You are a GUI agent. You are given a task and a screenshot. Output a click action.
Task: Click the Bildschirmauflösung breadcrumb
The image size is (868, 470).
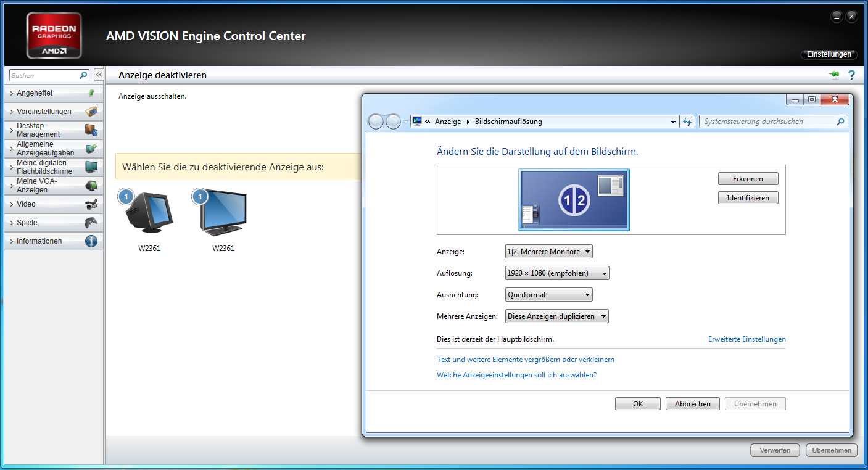(x=508, y=122)
